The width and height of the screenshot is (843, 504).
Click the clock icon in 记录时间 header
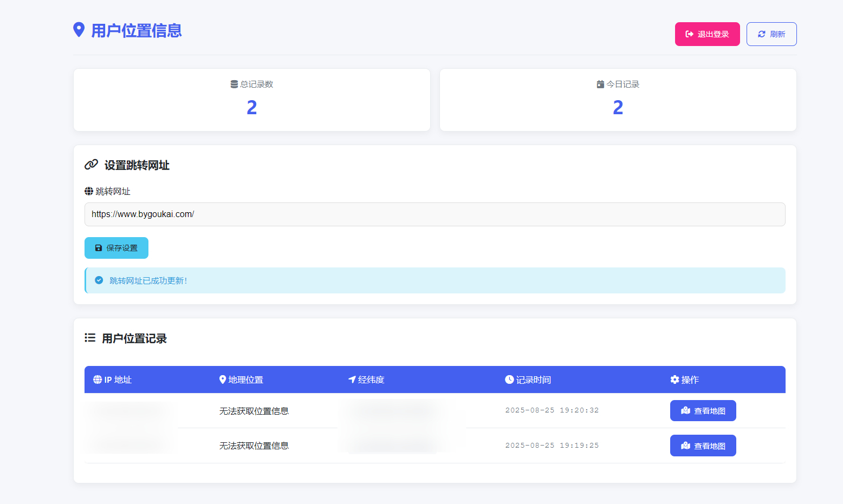[509, 379]
